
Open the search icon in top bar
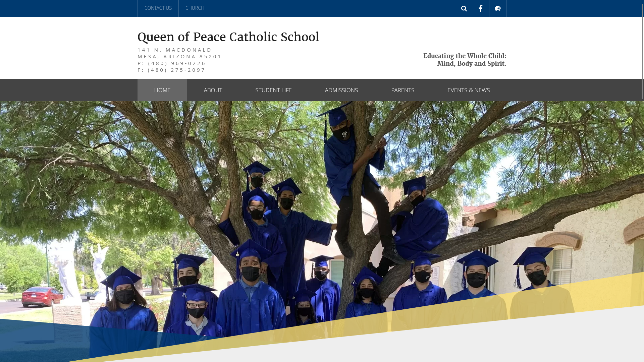tap(464, 8)
